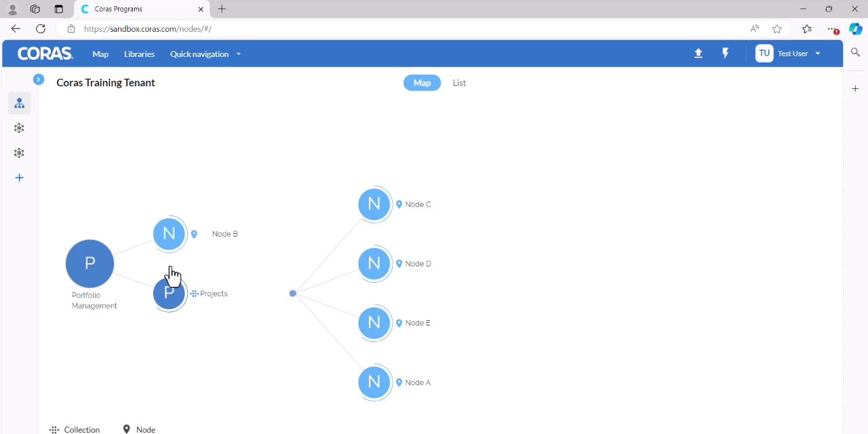
Task: Select the Node A circle
Action: pos(374,382)
